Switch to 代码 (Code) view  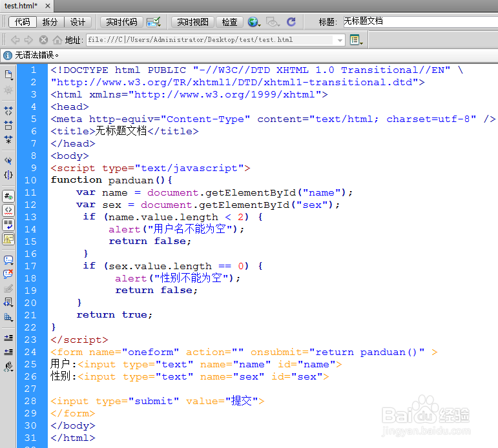[x=22, y=22]
